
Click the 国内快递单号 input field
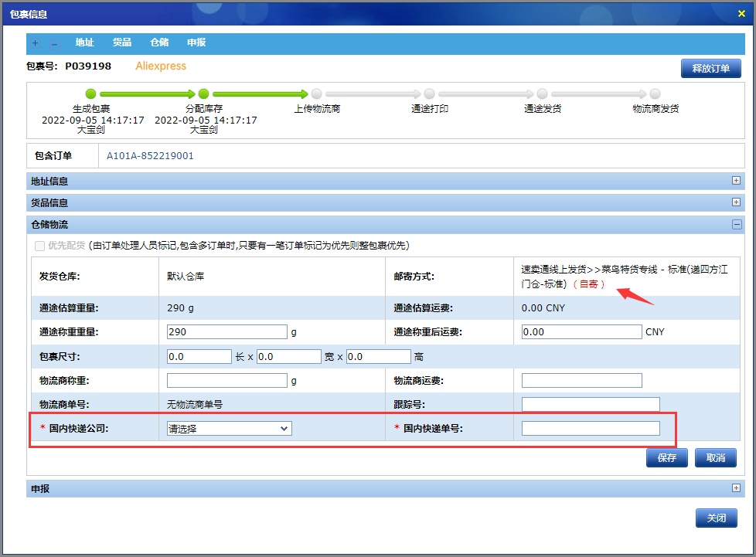[x=591, y=428]
